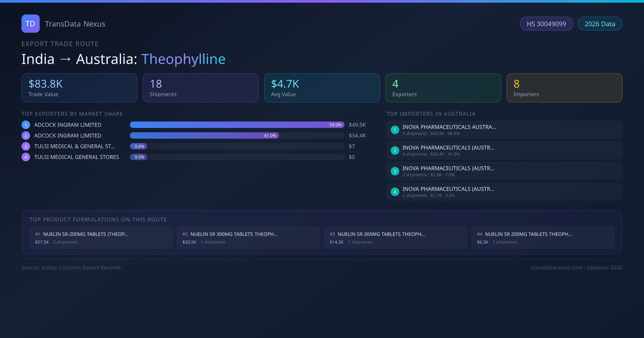Select the rank badge beside ADCOCK INGRAM LIMITED

click(25, 124)
